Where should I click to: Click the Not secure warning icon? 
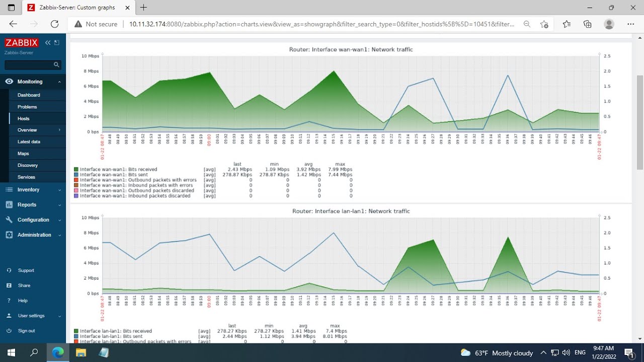click(78, 24)
